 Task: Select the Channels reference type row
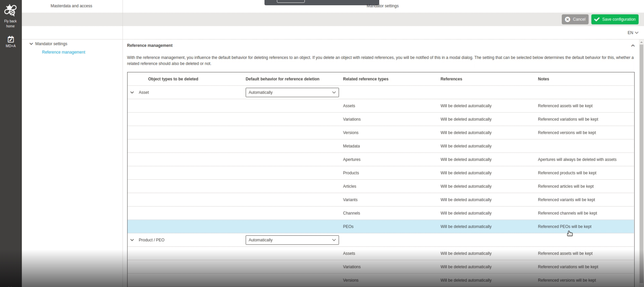[381, 213]
